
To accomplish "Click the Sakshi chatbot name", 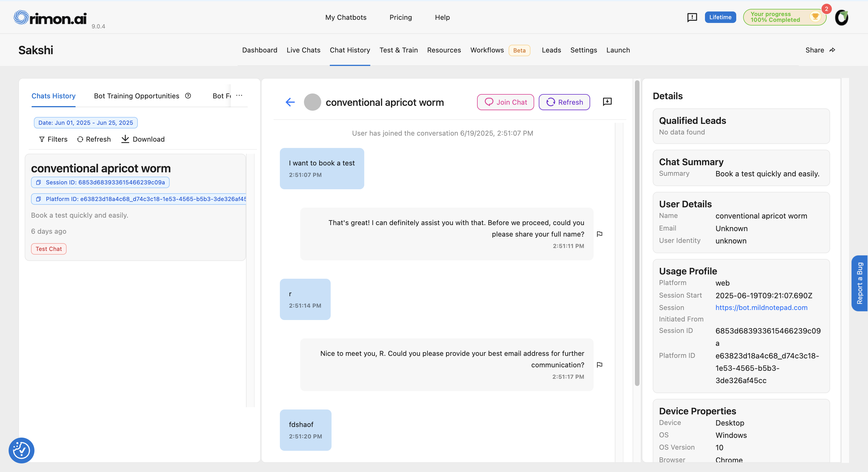I will [35, 50].
